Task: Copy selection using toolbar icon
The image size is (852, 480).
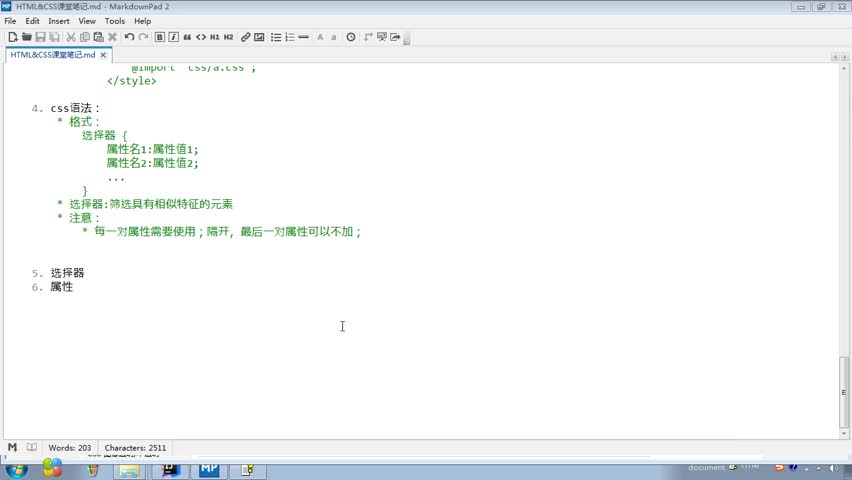Action: click(85, 37)
